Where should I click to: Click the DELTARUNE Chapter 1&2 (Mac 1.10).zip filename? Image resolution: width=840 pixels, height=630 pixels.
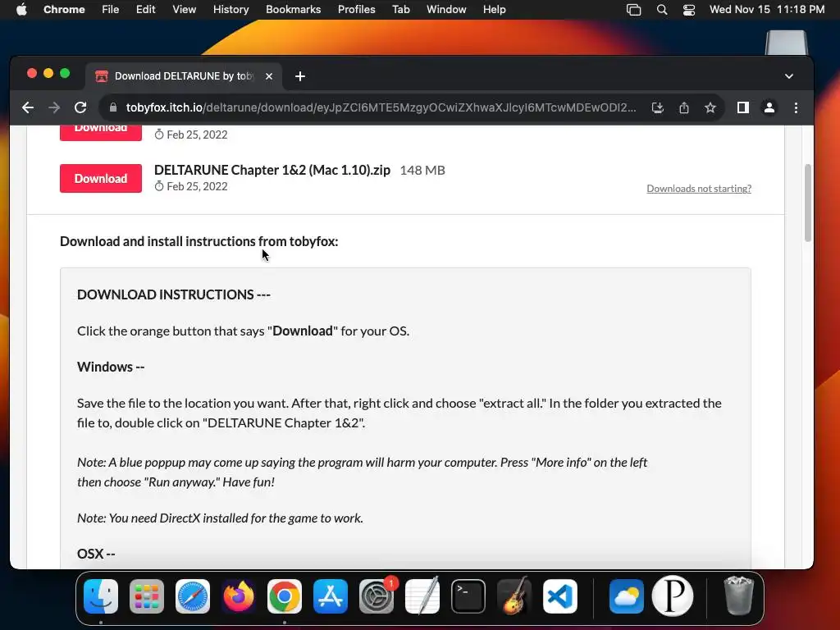(x=272, y=171)
